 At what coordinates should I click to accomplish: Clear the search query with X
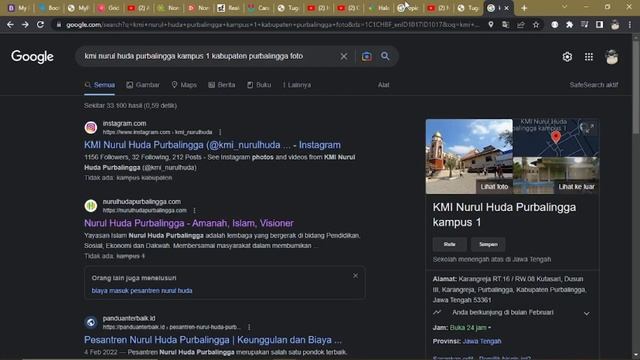coord(344,56)
